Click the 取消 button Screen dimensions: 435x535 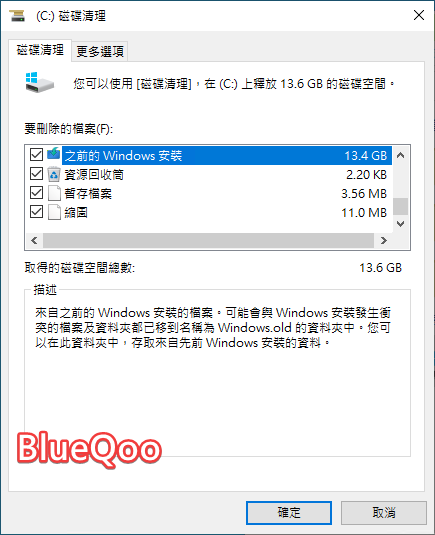tap(384, 512)
